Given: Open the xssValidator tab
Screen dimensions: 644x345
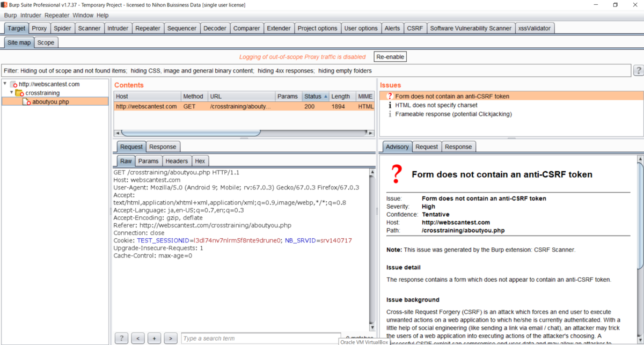Looking at the screenshot, I should [535, 28].
